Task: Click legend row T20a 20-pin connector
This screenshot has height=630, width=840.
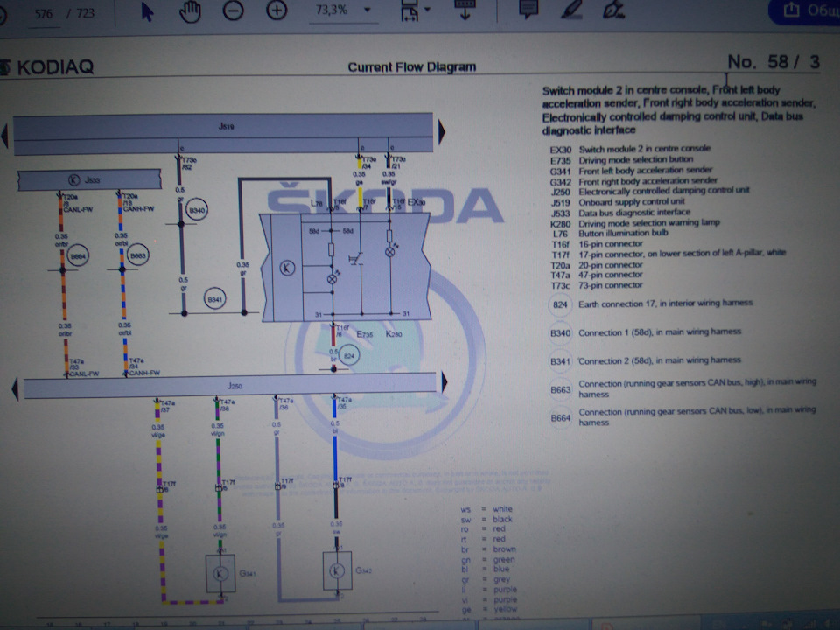Action: pos(597,264)
